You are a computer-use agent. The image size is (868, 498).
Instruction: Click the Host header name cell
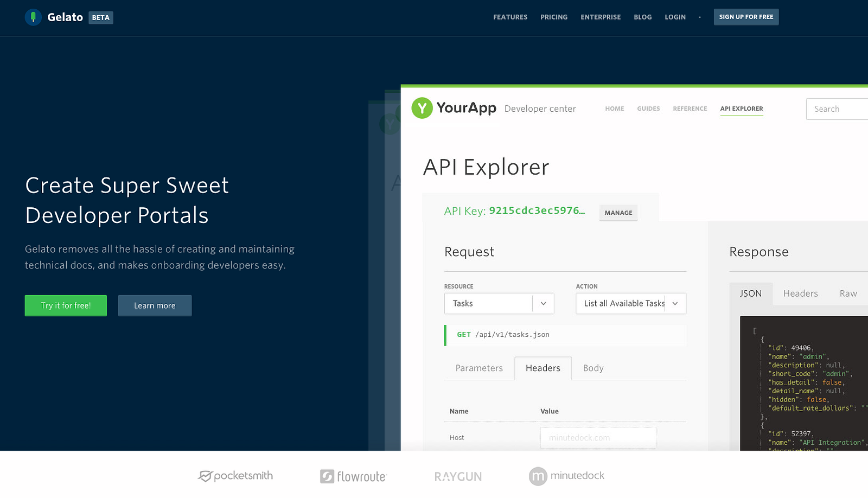click(x=457, y=438)
